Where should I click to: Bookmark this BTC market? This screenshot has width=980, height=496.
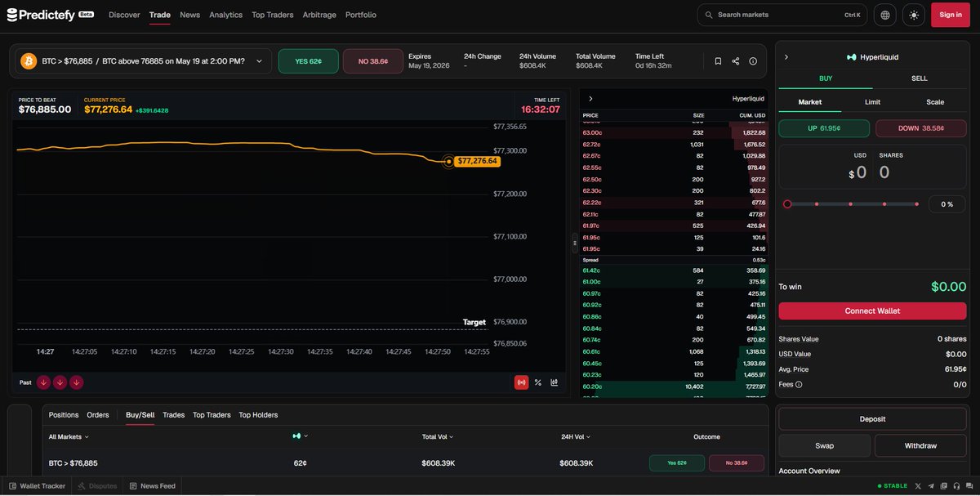[x=718, y=61]
